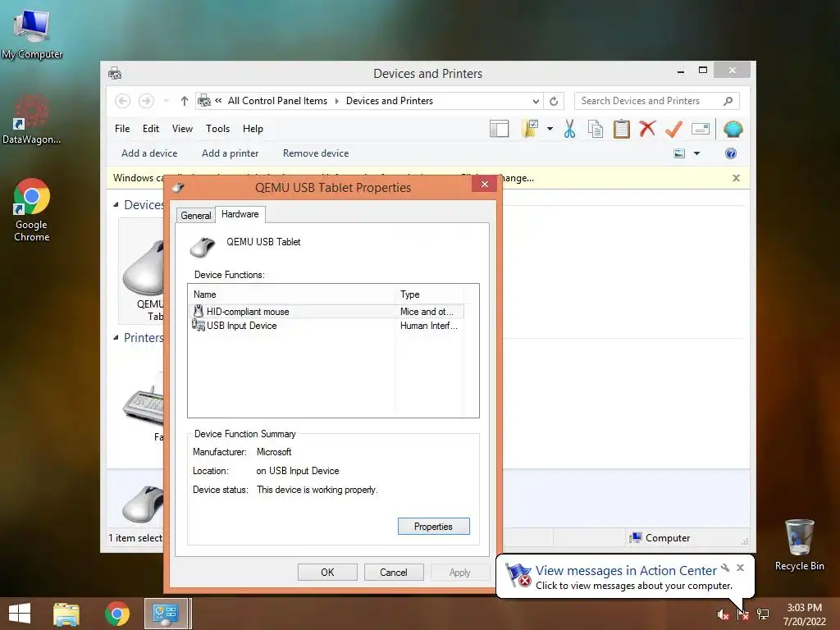The width and height of the screenshot is (840, 630).
Task: Expand the breadcrumb separator arrow
Action: (337, 101)
